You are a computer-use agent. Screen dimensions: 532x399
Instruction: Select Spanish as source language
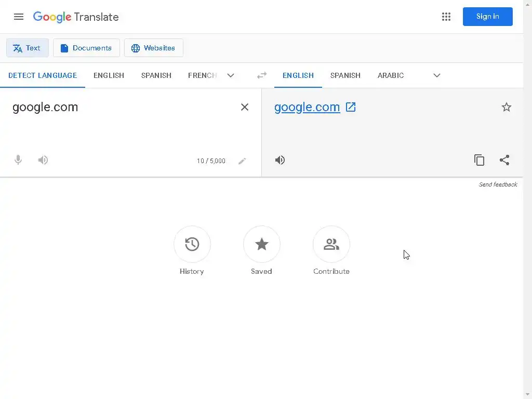(x=156, y=75)
